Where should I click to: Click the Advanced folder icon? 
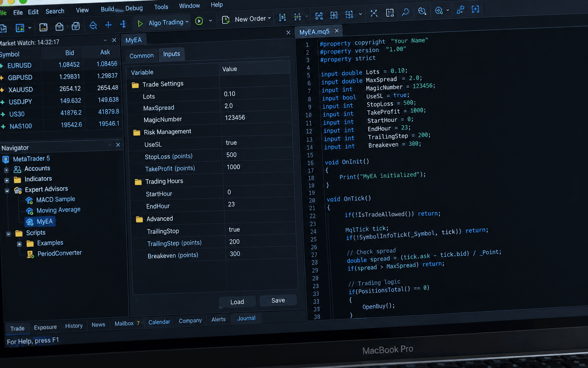[x=139, y=219]
